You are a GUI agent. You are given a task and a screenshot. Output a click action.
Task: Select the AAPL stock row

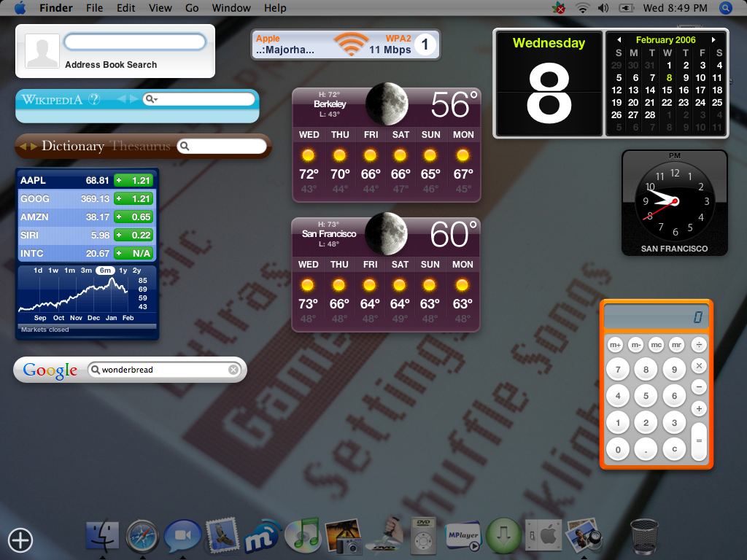[87, 181]
